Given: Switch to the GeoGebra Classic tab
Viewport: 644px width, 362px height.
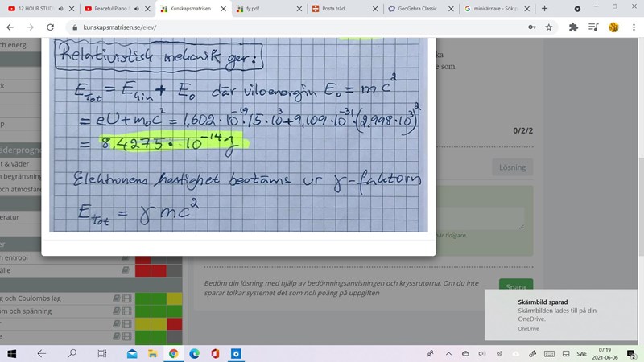Looking at the screenshot, I should [419, 8].
